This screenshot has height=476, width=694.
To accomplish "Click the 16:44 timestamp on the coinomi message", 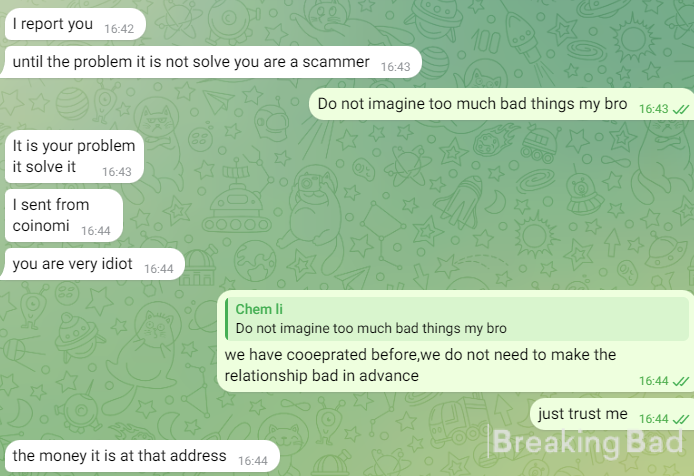I will pos(96,231).
